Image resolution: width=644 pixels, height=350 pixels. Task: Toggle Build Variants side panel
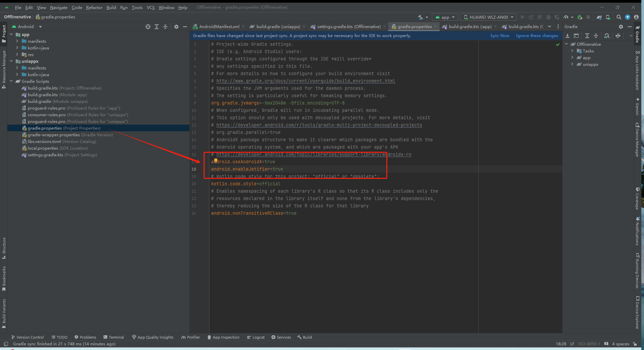4,314
